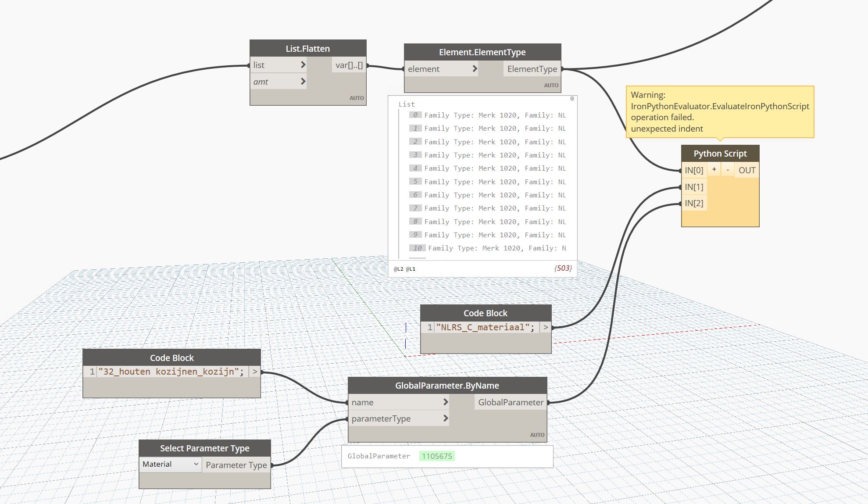Open chevron beside the name input
The height and width of the screenshot is (504, 868).
(446, 402)
